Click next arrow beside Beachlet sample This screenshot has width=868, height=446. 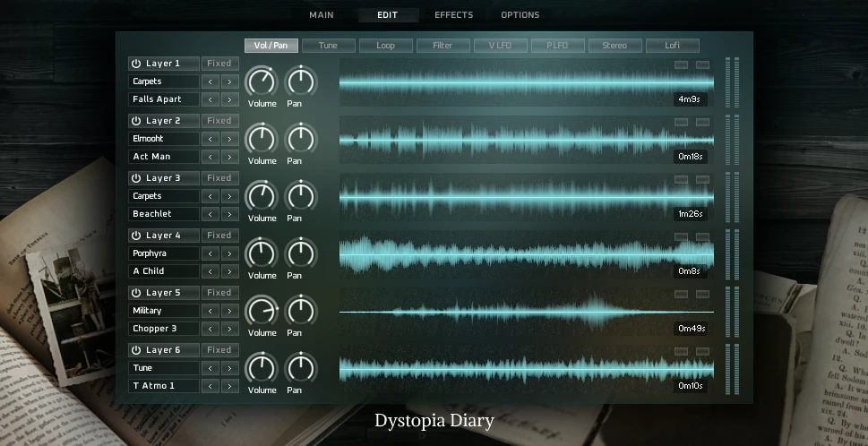pos(228,214)
